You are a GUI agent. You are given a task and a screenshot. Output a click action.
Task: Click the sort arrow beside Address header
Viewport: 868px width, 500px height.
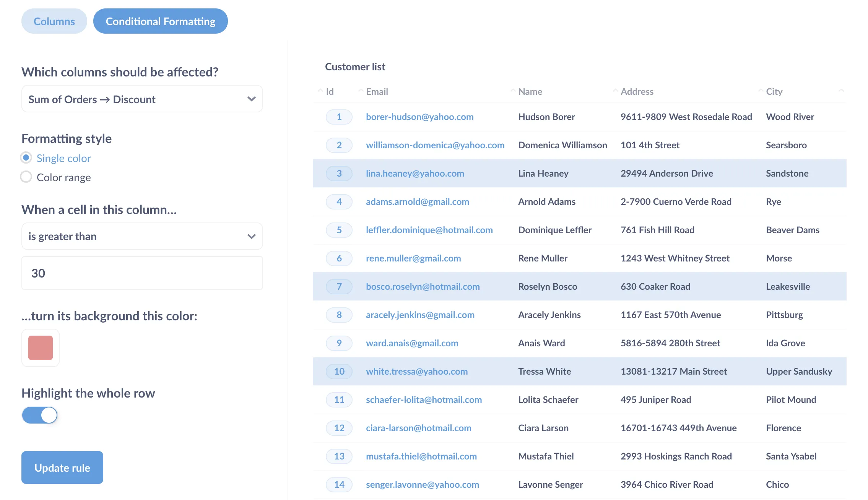(x=615, y=91)
